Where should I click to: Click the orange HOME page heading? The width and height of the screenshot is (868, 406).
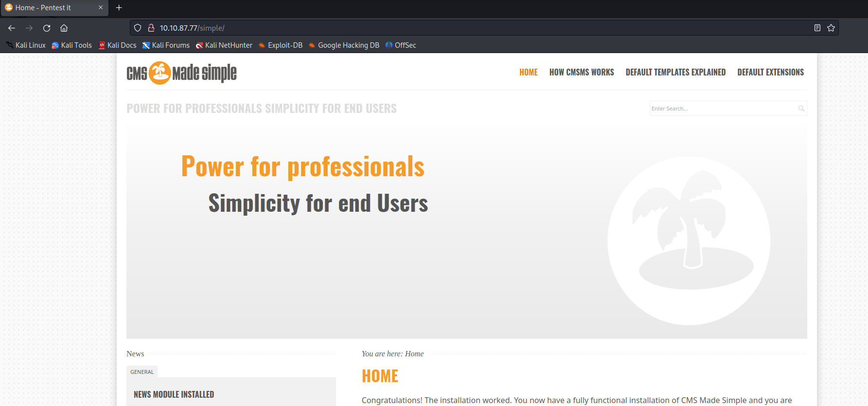coord(380,376)
